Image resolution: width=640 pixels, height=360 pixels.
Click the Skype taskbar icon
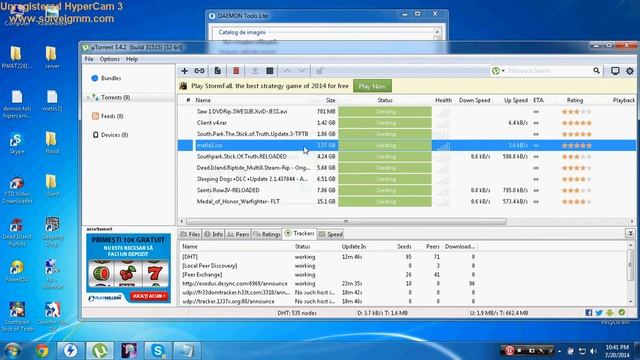pos(158,350)
